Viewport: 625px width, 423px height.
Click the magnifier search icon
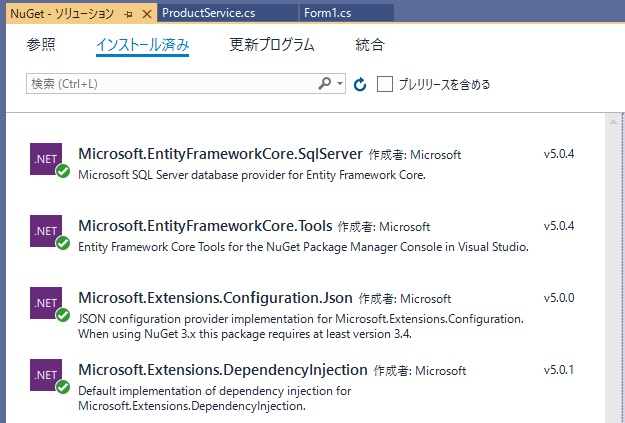coord(325,83)
